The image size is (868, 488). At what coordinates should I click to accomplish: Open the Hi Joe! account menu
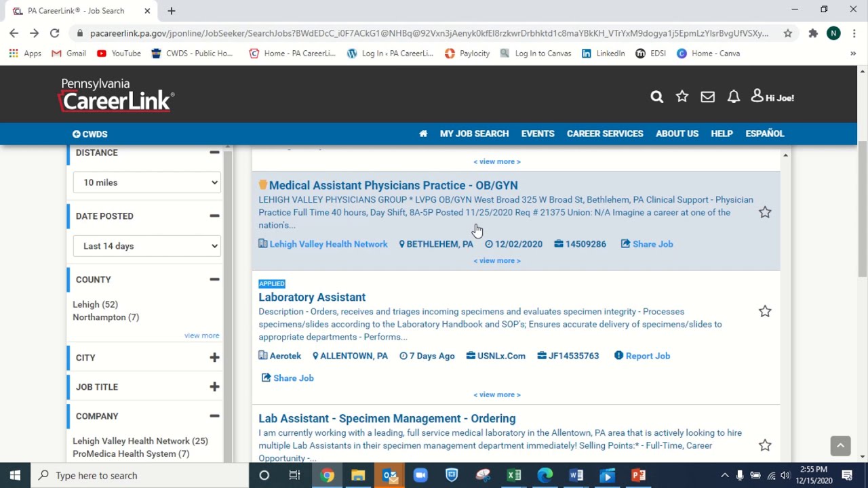click(772, 98)
